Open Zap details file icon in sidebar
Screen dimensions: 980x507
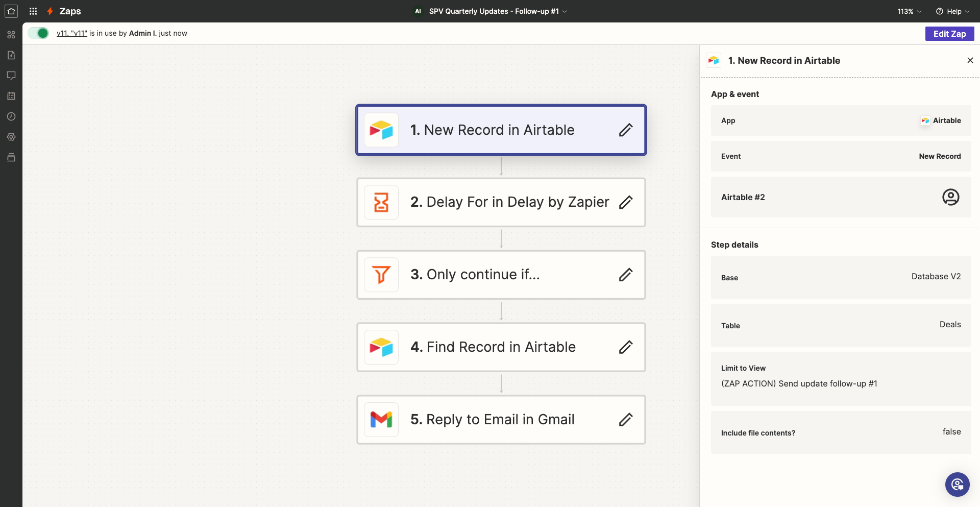[x=11, y=55]
